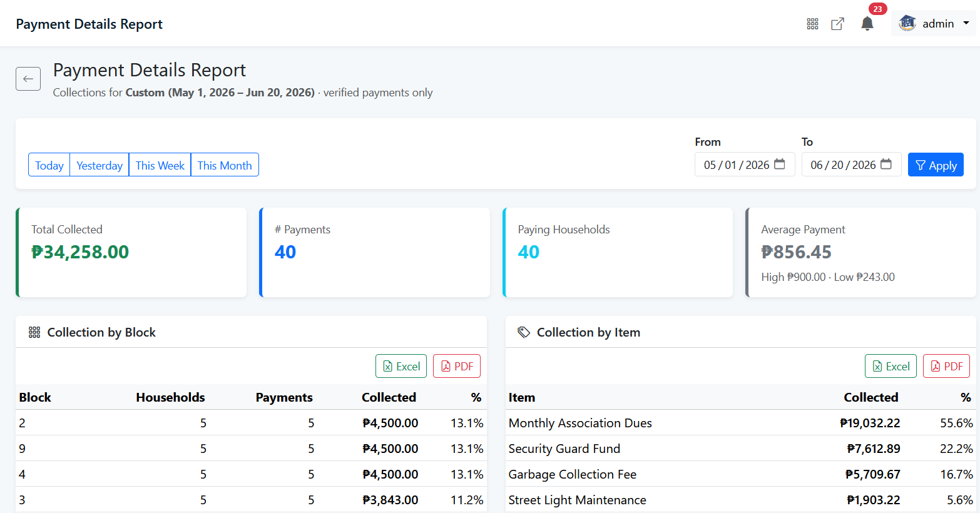Viewport: 980px width, 513px height.
Task: Click the Item column header
Action: coord(522,397)
